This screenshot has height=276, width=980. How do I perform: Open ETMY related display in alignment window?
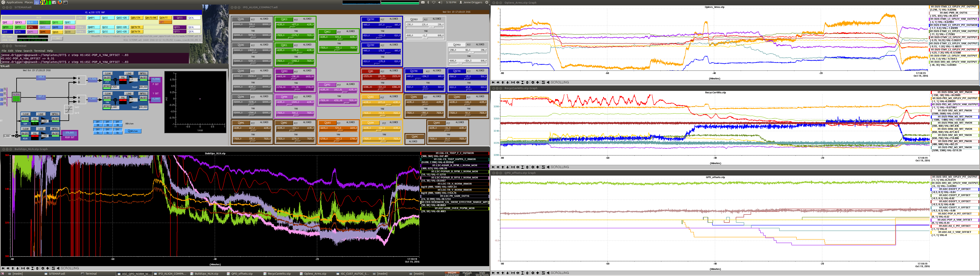pos(371,19)
